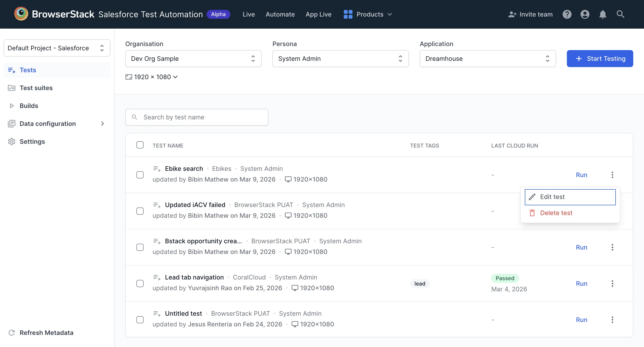This screenshot has height=347, width=644.
Task: Click the Invite team person-plus icon
Action: tap(512, 14)
